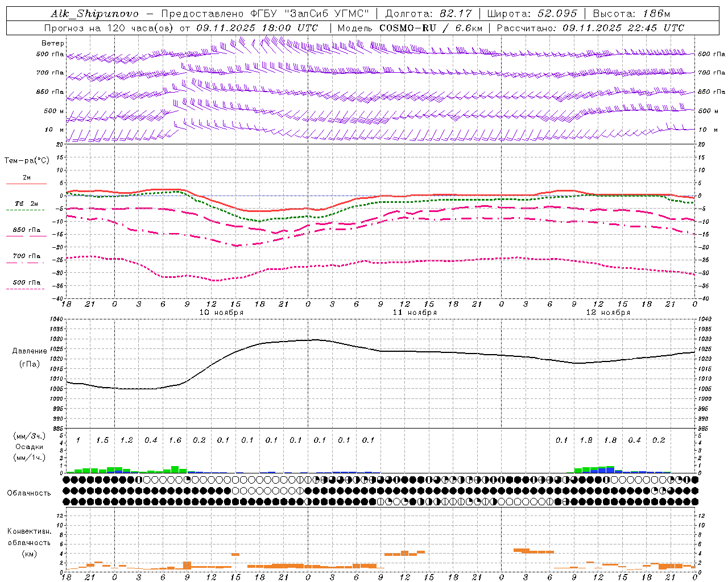Click the red line sample under "2м" legend
The image size is (728, 582).
point(26,184)
